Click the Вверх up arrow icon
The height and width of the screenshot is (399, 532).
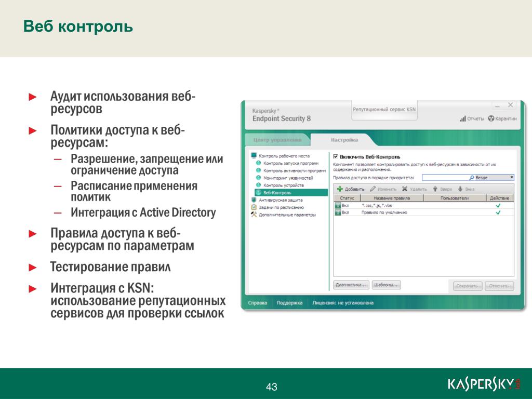(435, 189)
